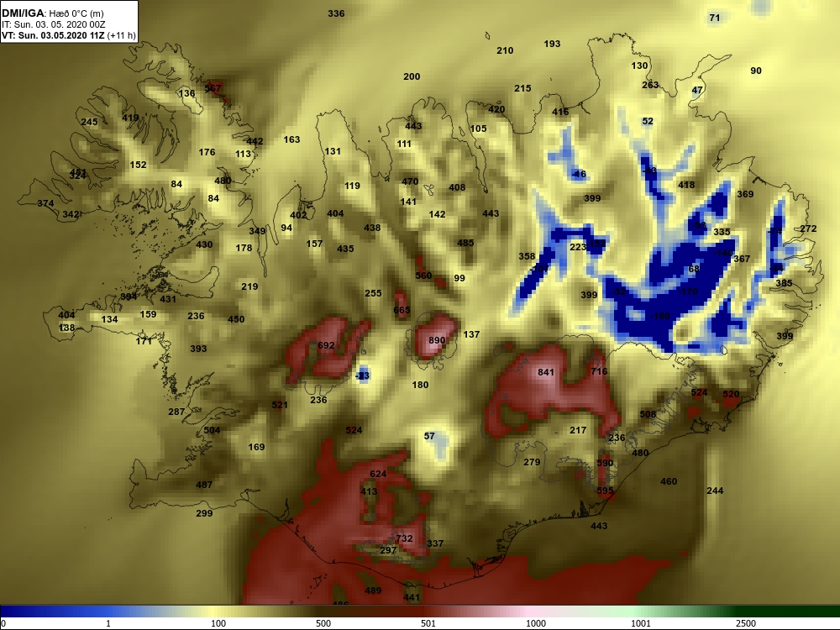Click the map value '369'
Image resolution: width=840 pixels, height=630 pixels.
(745, 194)
